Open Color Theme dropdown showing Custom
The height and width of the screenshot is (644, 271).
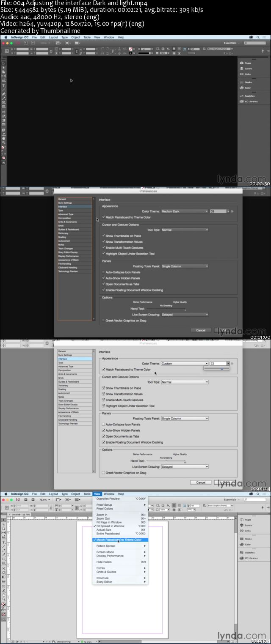(x=185, y=364)
